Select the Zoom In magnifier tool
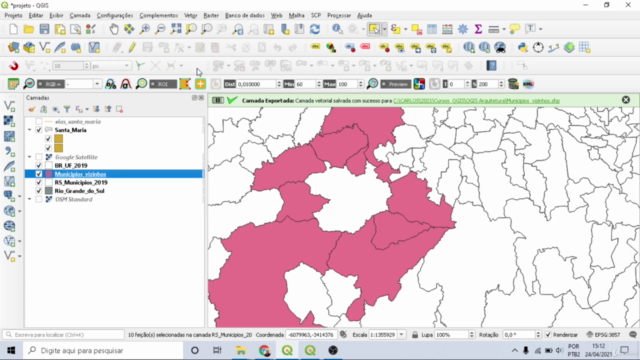640x360 pixels. coord(144,29)
